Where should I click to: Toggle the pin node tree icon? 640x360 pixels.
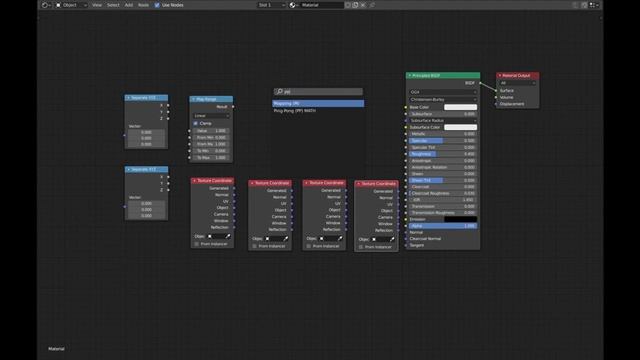[372, 5]
